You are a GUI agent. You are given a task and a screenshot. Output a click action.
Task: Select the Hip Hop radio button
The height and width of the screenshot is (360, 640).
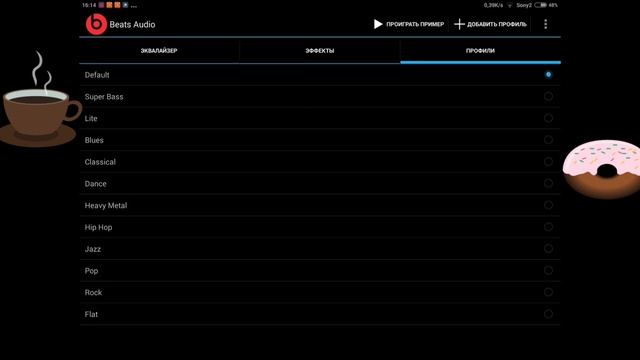(548, 227)
